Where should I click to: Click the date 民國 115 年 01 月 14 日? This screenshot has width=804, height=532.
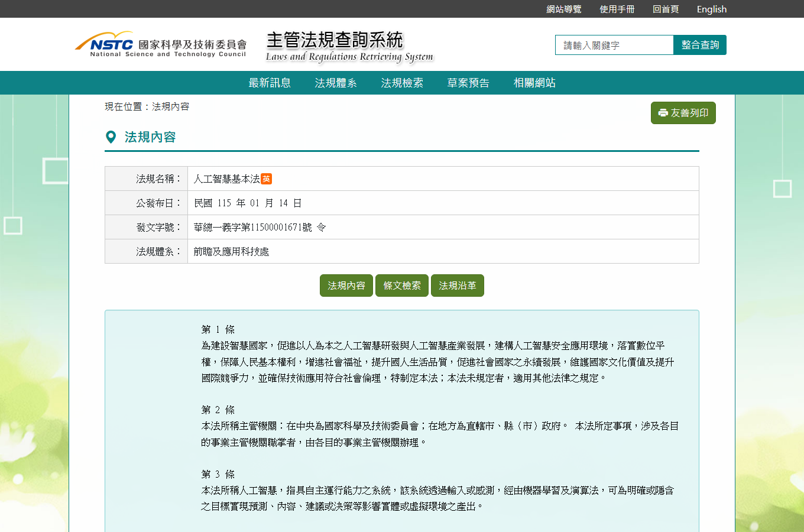(x=248, y=203)
